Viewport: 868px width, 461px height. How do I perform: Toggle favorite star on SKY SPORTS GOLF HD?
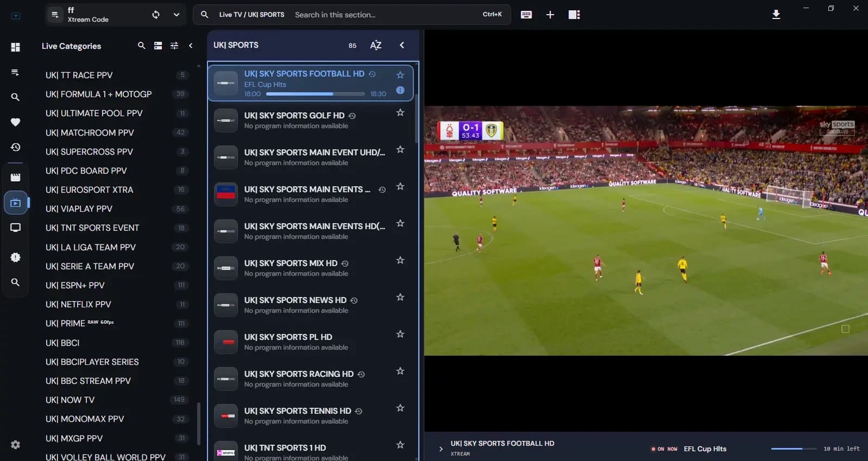[400, 113]
